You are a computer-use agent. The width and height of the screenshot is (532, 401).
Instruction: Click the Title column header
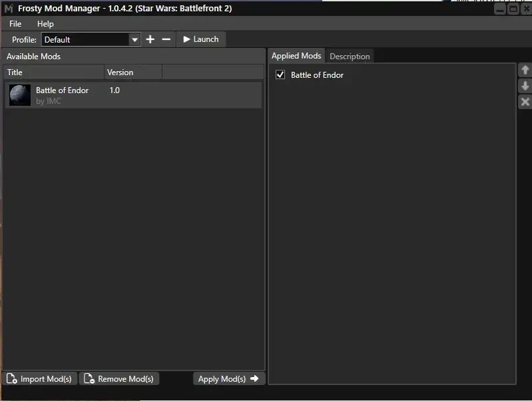[x=54, y=72]
